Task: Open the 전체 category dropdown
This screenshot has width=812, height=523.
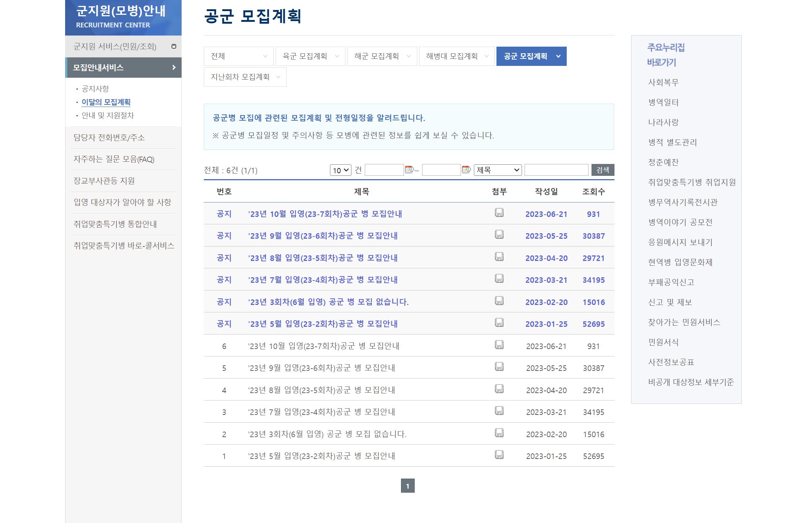Action: tap(239, 56)
